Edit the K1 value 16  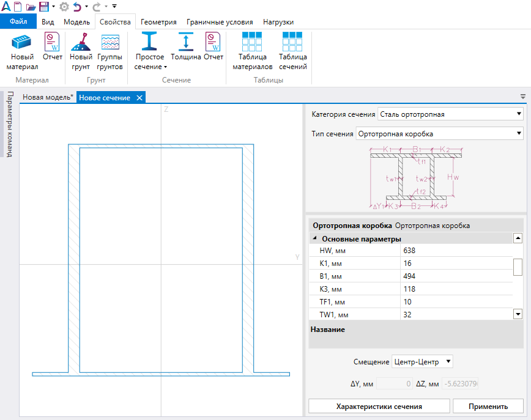tap(456, 263)
